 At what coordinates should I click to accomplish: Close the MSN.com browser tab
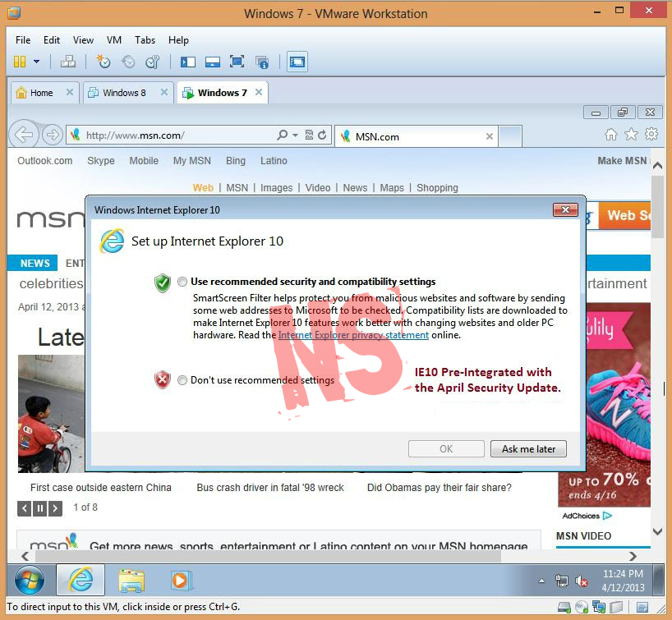(x=490, y=136)
